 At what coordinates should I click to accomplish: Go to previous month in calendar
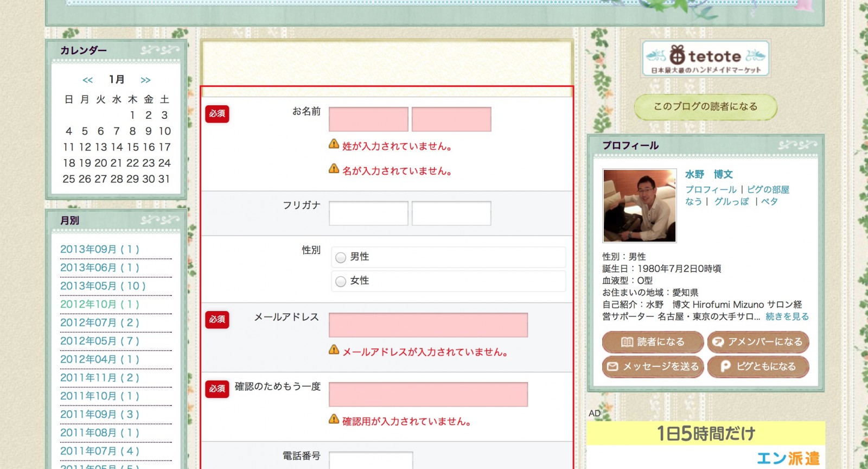88,80
